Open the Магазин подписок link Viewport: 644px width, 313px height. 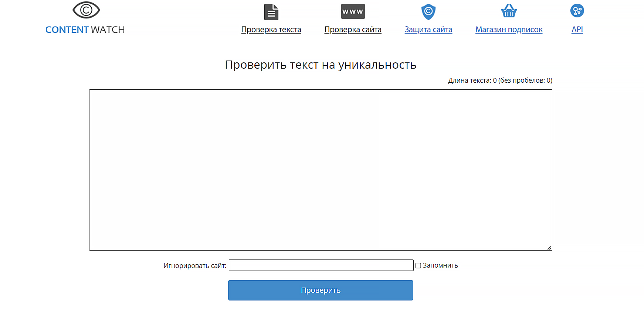509,30
